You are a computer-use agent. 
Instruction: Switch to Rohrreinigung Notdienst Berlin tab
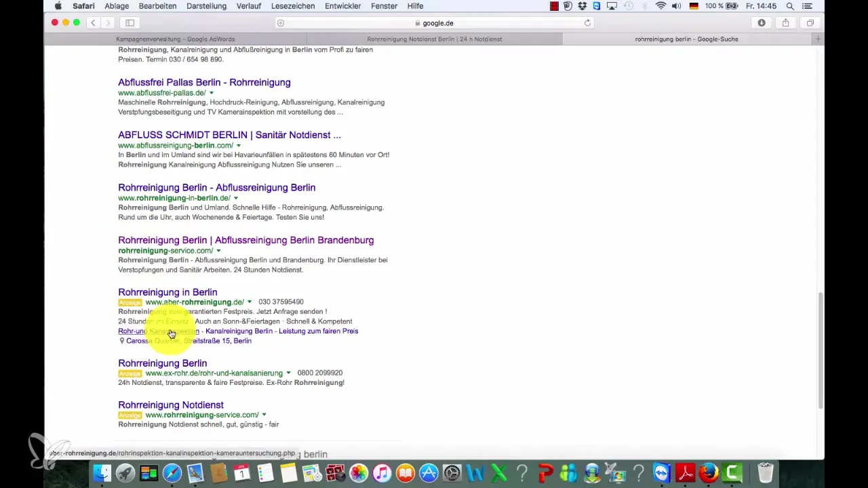(434, 39)
